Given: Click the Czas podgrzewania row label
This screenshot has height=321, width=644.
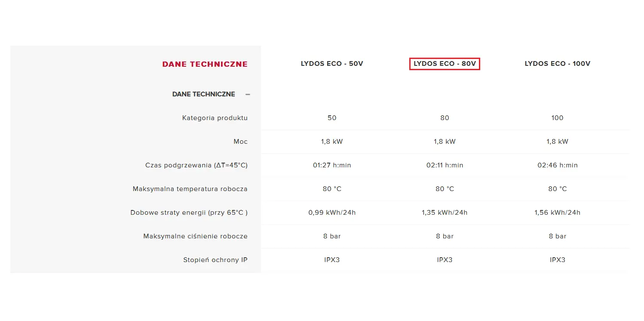Looking at the screenshot, I should (x=196, y=165).
